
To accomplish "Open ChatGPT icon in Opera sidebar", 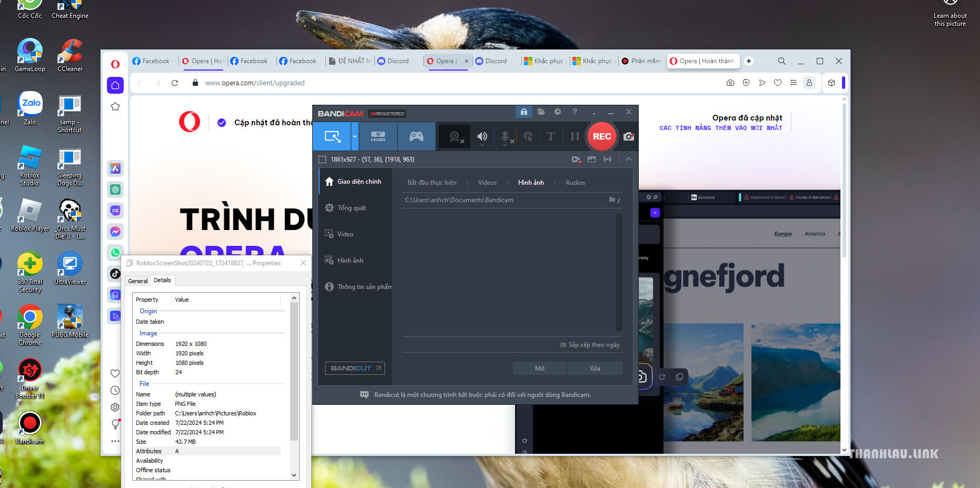I will click(x=115, y=190).
